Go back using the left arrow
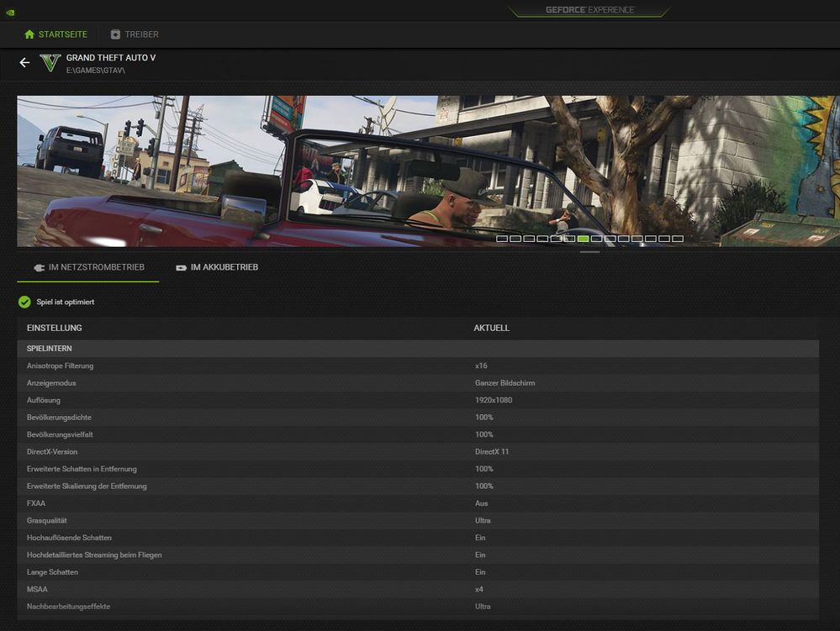The image size is (840, 631). pyautogui.click(x=24, y=63)
